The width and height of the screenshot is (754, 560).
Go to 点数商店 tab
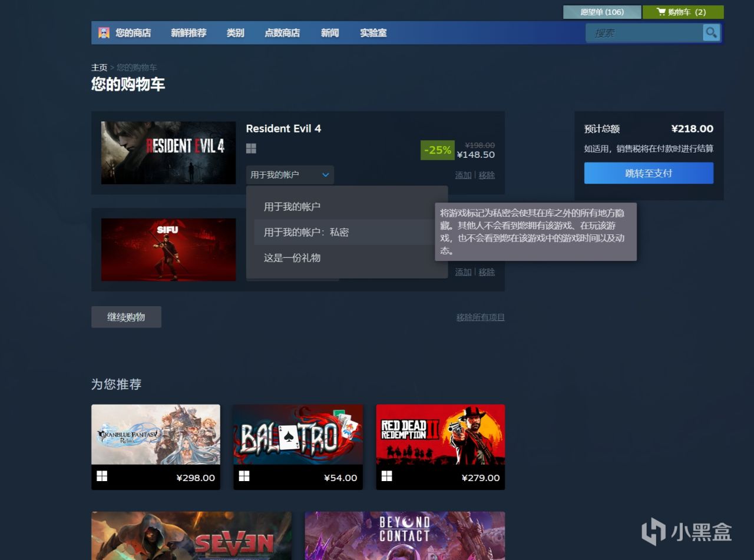point(282,33)
